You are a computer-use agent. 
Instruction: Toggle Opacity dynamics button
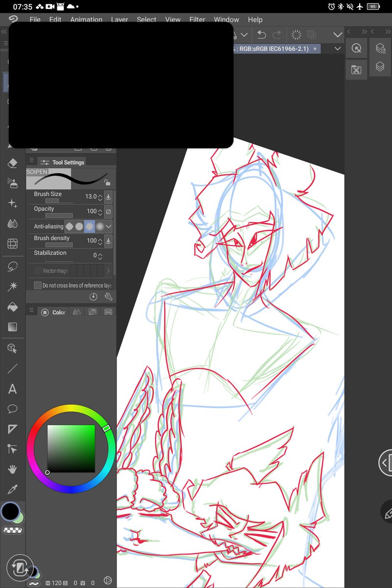click(x=109, y=212)
